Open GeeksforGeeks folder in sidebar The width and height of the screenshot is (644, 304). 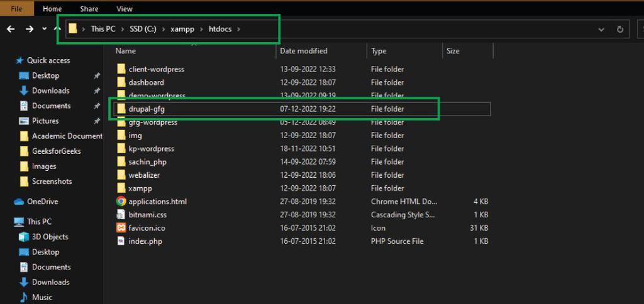56,151
